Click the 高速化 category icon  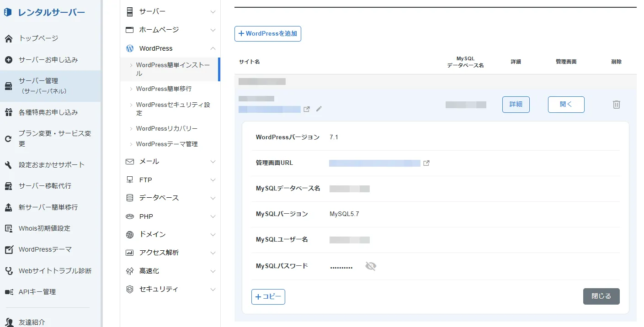(130, 271)
